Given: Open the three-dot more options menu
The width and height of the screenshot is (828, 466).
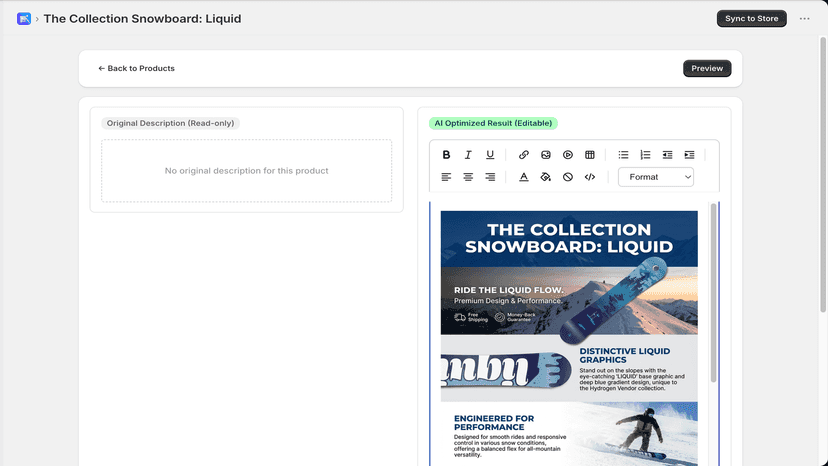Looking at the screenshot, I should [804, 18].
